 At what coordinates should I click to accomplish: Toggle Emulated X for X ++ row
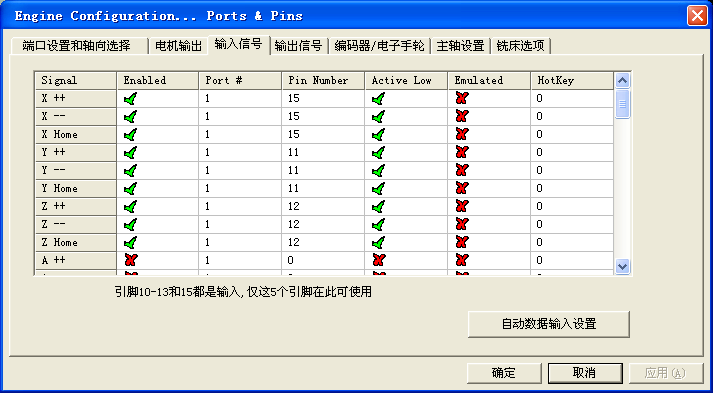[462, 98]
